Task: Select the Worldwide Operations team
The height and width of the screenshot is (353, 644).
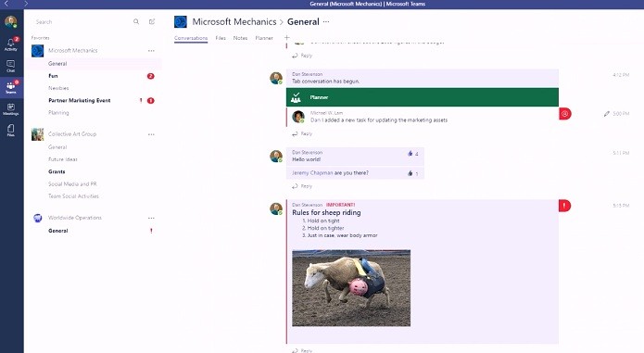Action: [75, 218]
